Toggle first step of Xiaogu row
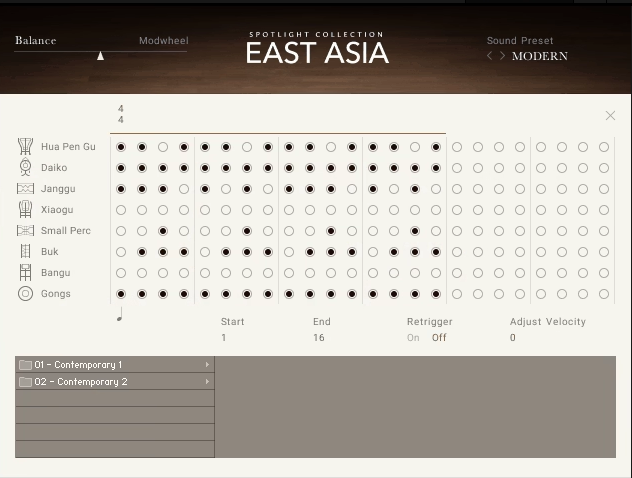This screenshot has width=632, height=478. coord(121,210)
